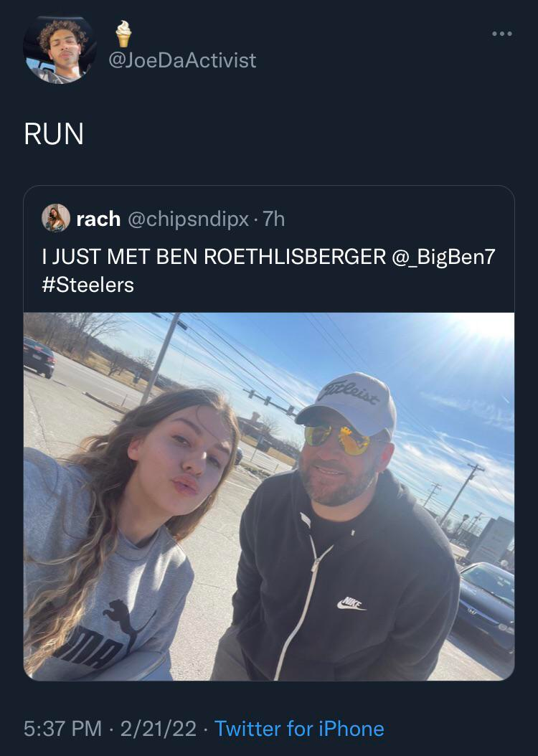
Task: Click the Twitter for iPhone source link
Action: [299, 729]
